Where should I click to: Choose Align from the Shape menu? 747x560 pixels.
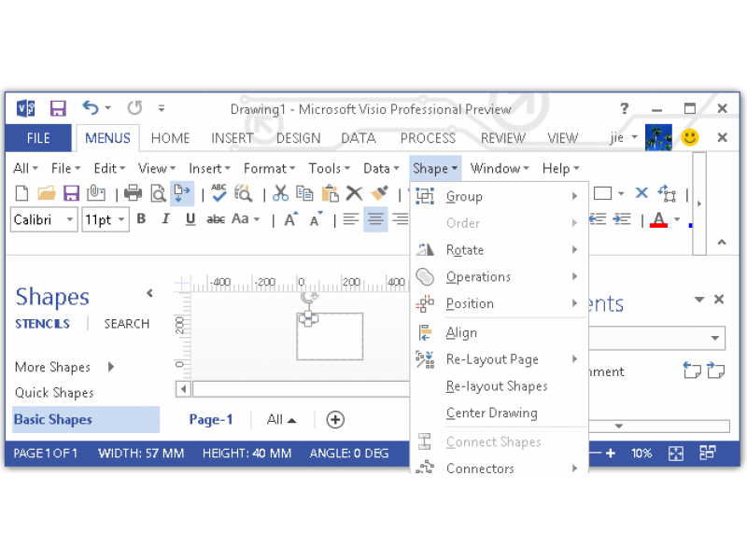coord(499,332)
